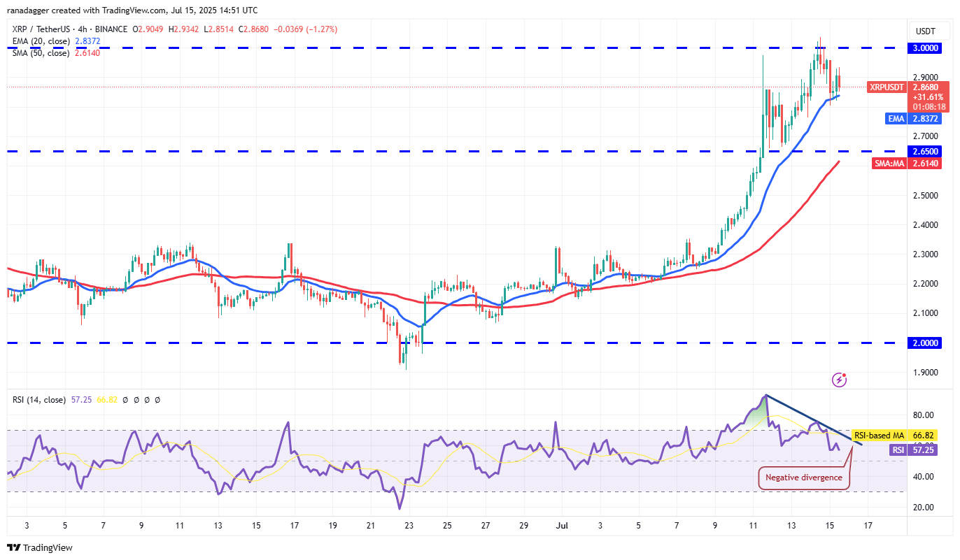
Task: Open the USDT currency selector
Action: 925,31
